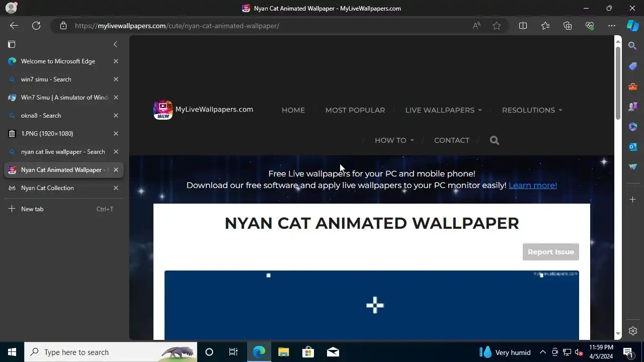This screenshot has width=644, height=362.
Task: Open the notification center icon
Action: [x=628, y=352]
